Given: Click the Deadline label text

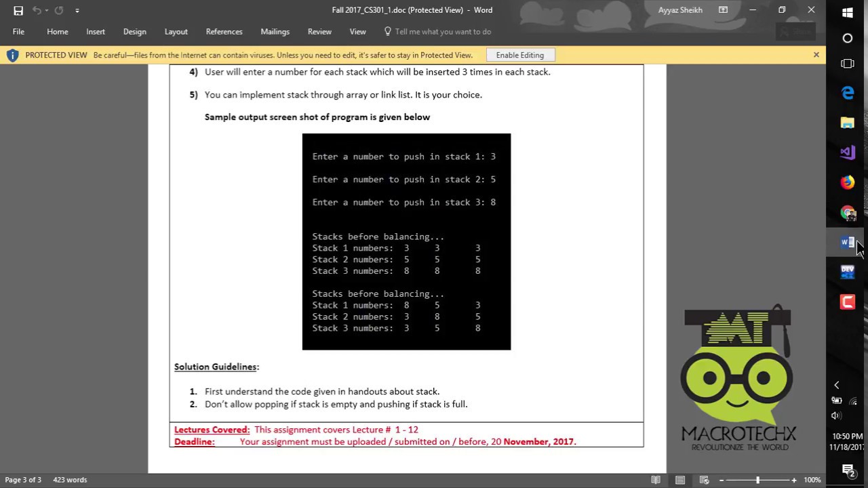Looking at the screenshot, I should pyautogui.click(x=195, y=442).
